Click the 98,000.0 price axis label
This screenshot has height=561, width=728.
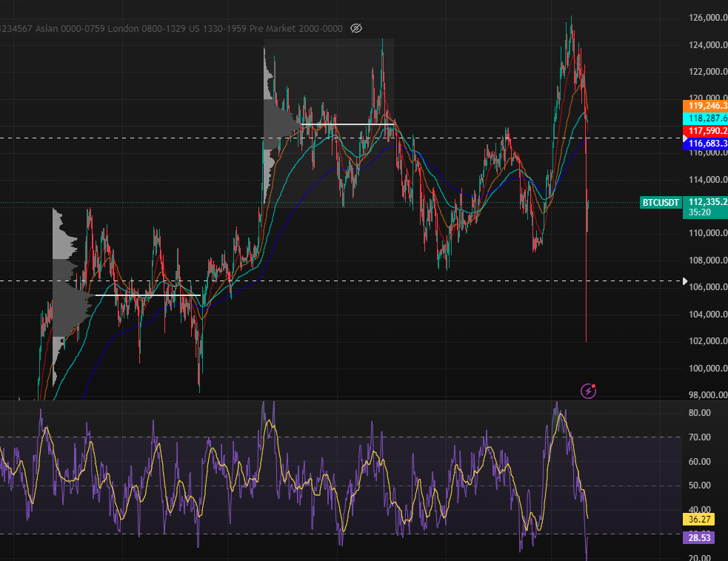coord(708,395)
